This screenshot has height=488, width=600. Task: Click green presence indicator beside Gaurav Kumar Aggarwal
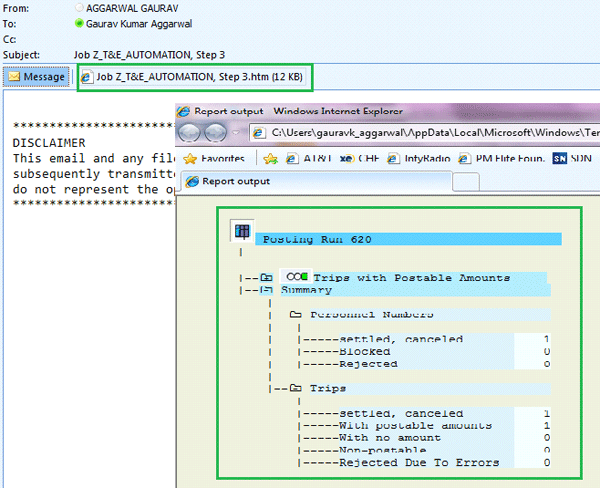coord(79,22)
